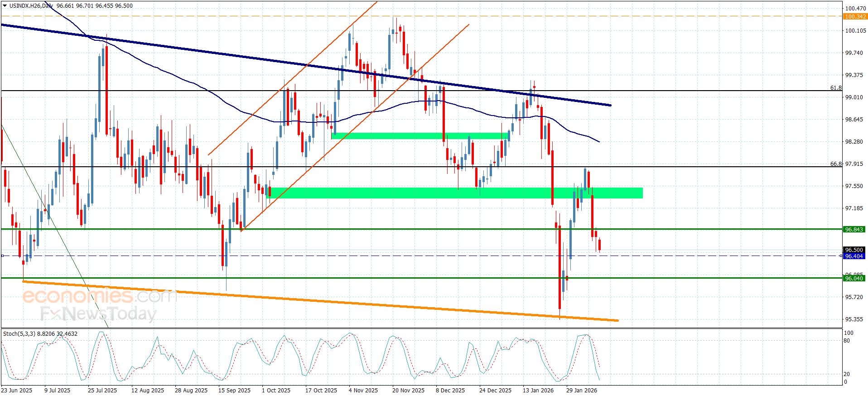Click the 99.010 price axis value
The image size is (868, 396).
pos(854,97)
